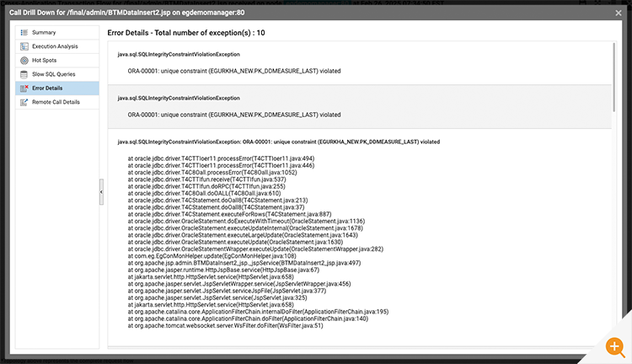Switch to the Hot Spots tab

pyautogui.click(x=57, y=61)
